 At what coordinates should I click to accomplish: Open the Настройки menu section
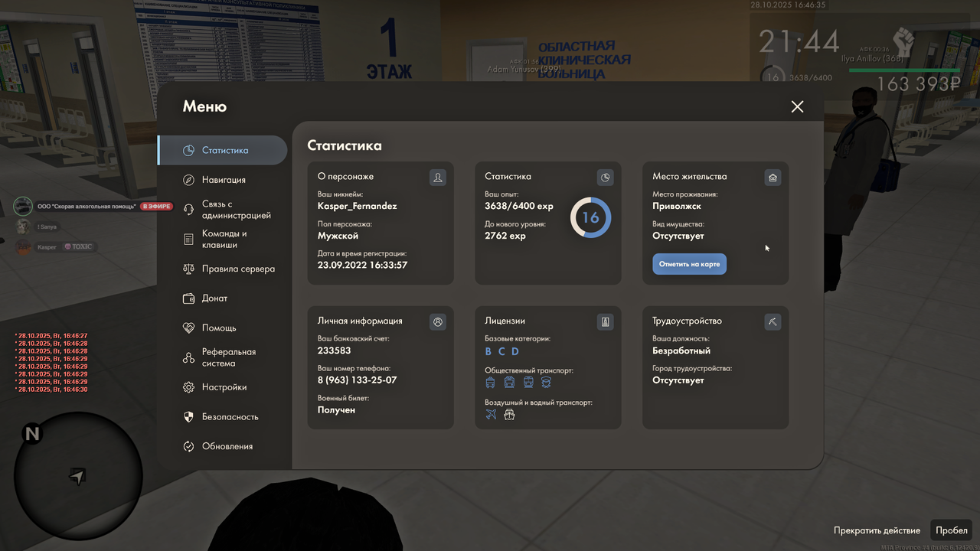pyautogui.click(x=223, y=387)
